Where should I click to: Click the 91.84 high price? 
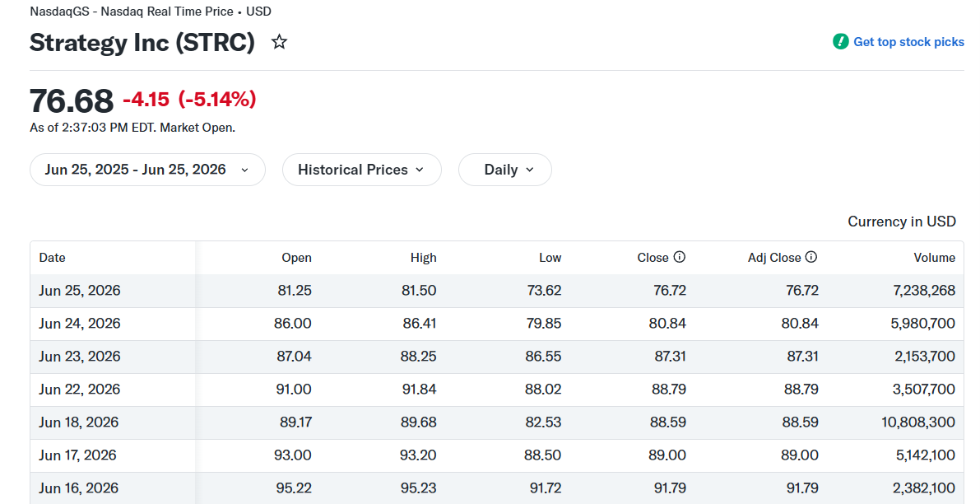tap(420, 389)
